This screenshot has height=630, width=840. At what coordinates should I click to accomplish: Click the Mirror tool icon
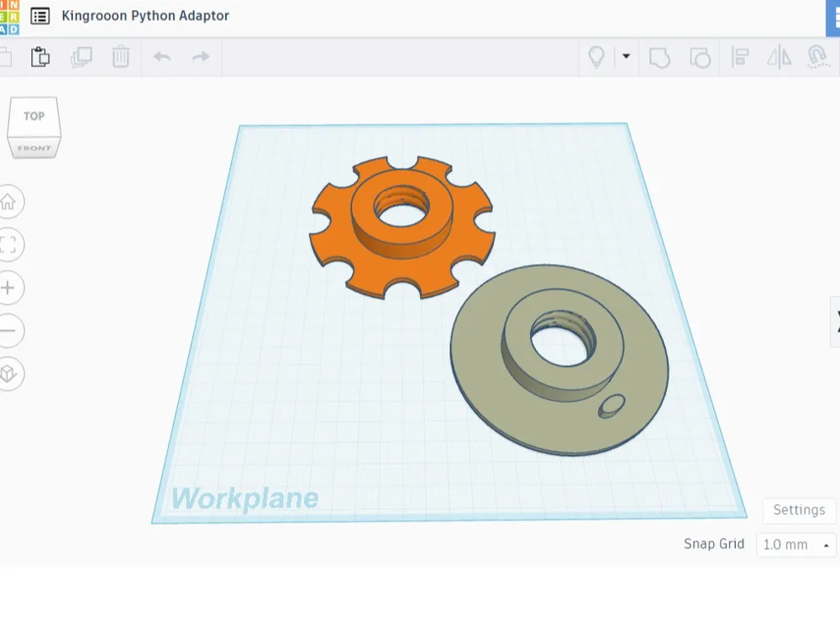point(779,57)
